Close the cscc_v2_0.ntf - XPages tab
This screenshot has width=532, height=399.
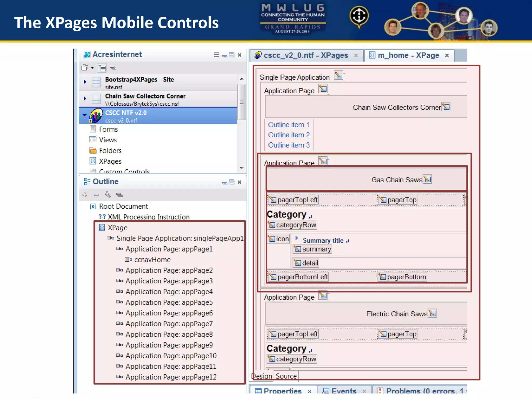[356, 55]
